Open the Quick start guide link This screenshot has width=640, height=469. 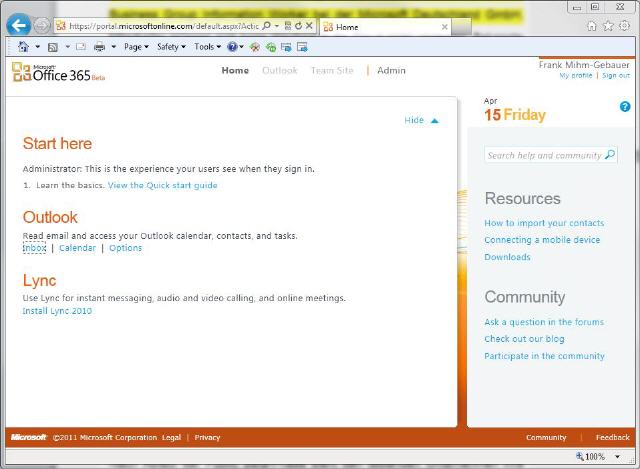click(x=162, y=185)
